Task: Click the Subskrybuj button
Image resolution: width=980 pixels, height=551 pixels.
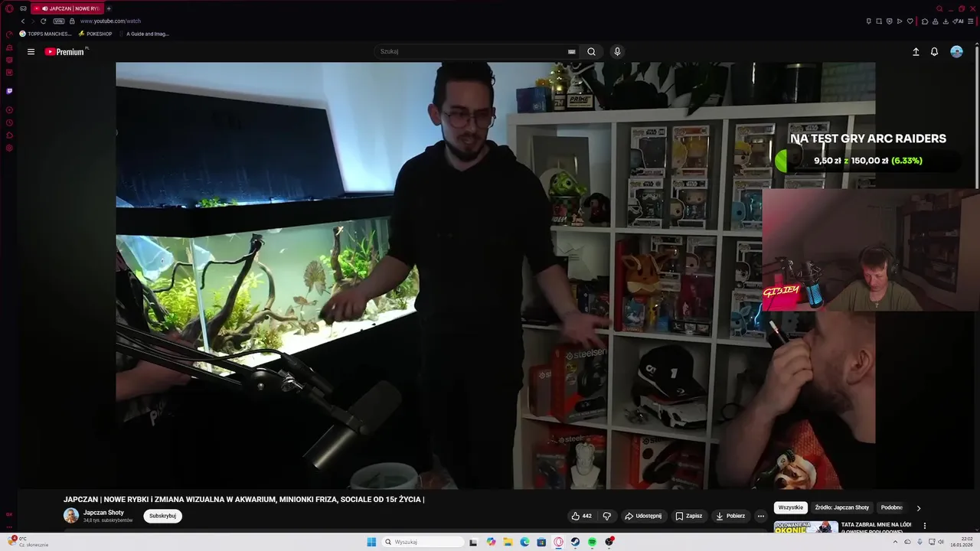Action: [x=162, y=516]
